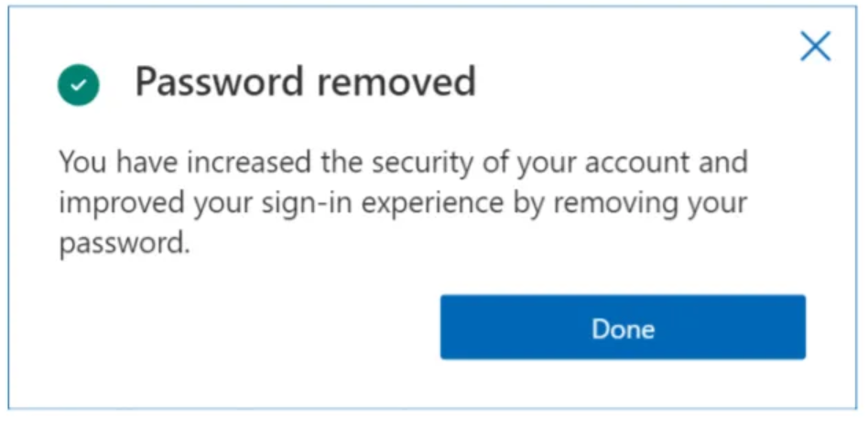This screenshot has height=421, width=868.
Task: Close the Password removed dialog
Action: tap(814, 46)
